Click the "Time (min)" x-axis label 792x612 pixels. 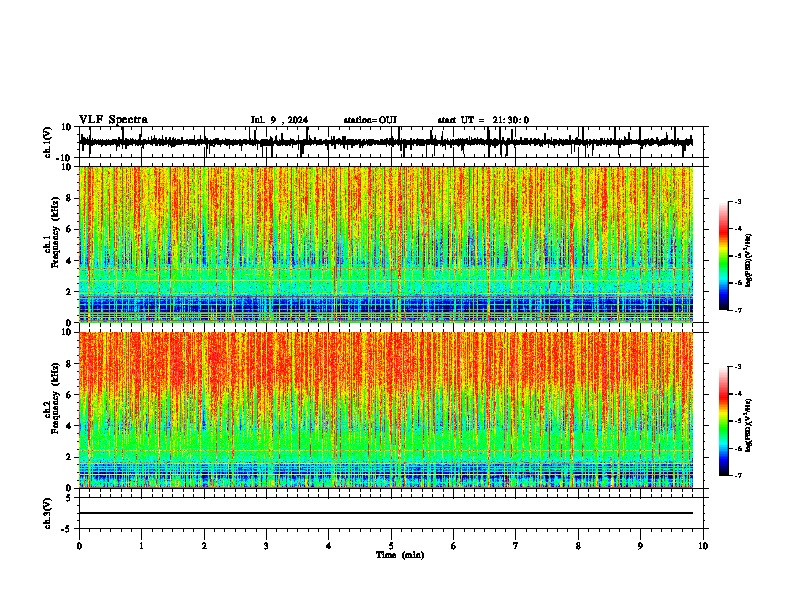(x=400, y=555)
